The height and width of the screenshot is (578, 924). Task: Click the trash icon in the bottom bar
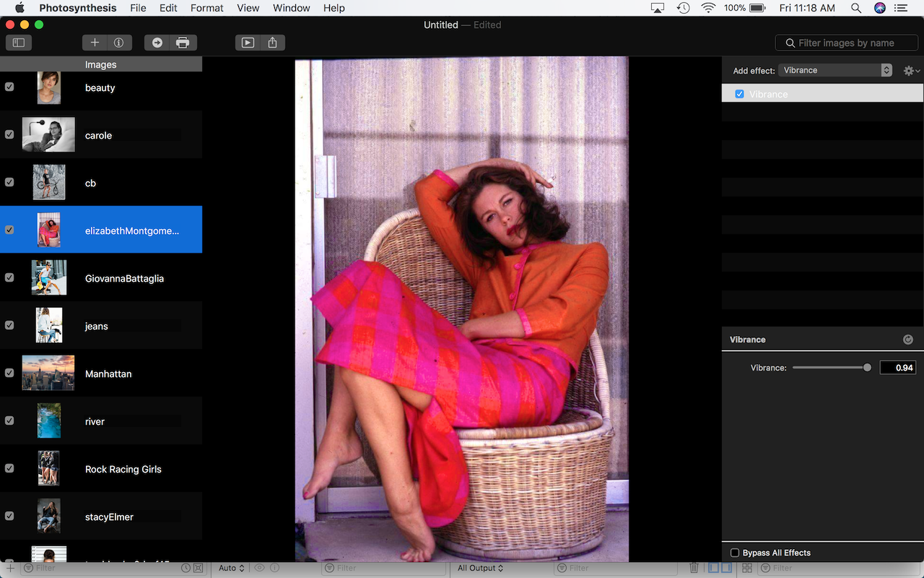pyautogui.click(x=694, y=568)
